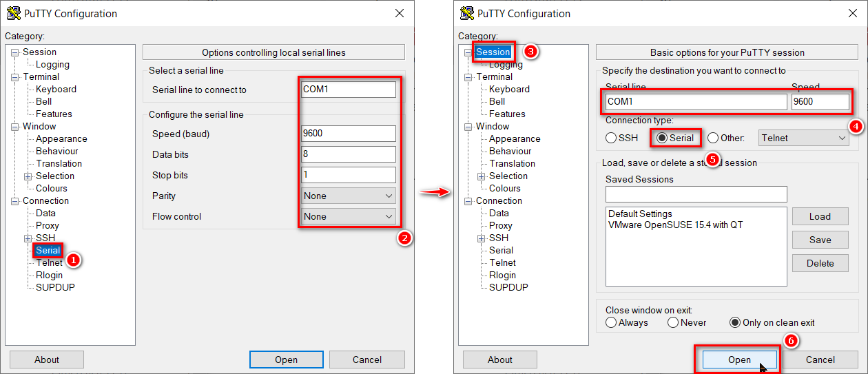Select Rlogin in right window tree

point(502,275)
